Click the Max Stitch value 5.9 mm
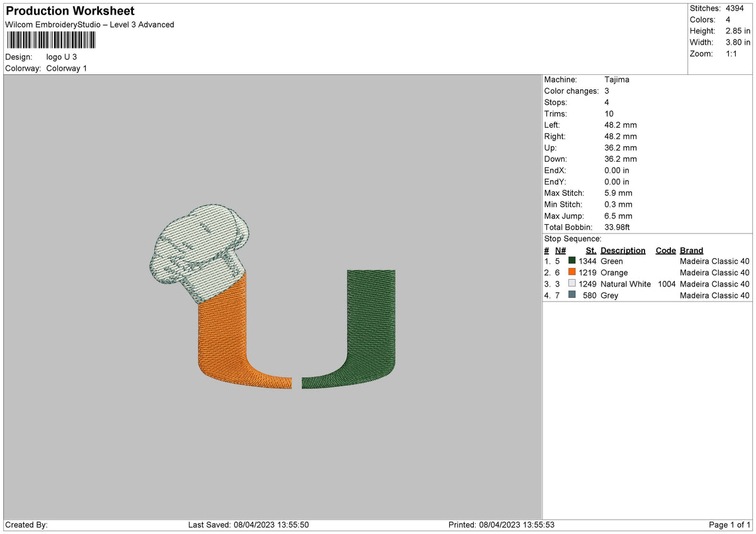This screenshot has height=534, width=756. point(618,193)
